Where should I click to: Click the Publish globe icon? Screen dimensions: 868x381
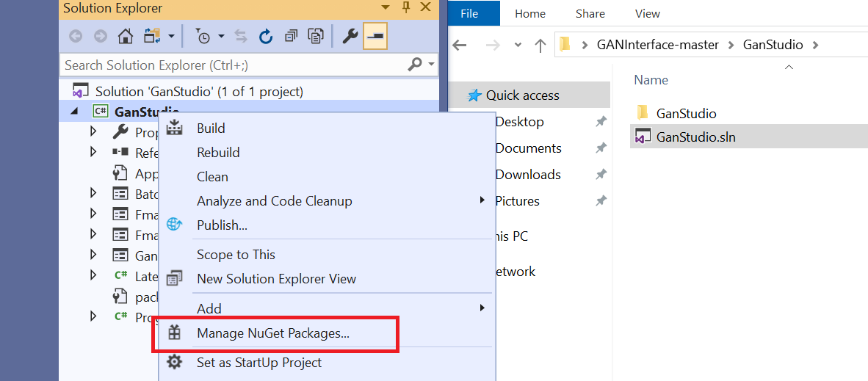174,225
